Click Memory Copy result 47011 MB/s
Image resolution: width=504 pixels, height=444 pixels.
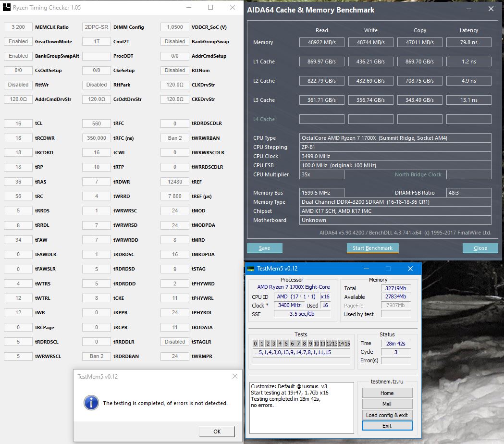point(420,42)
